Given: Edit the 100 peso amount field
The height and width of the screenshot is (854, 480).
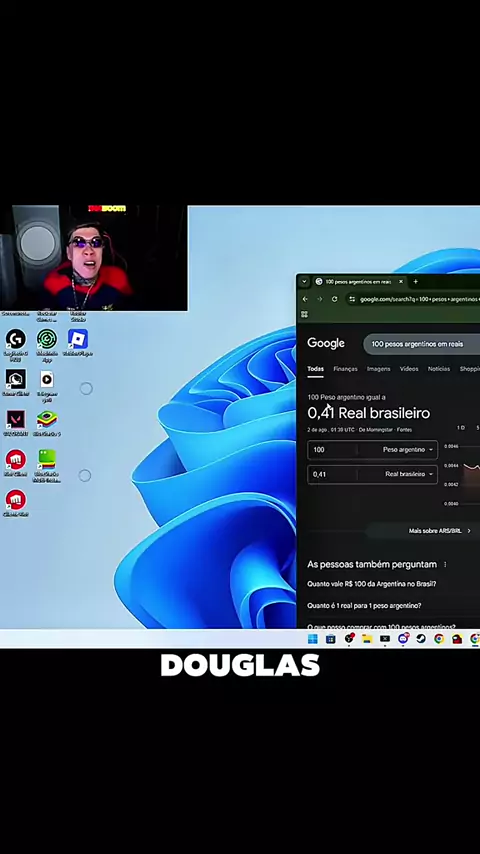Looking at the screenshot, I should [332, 450].
